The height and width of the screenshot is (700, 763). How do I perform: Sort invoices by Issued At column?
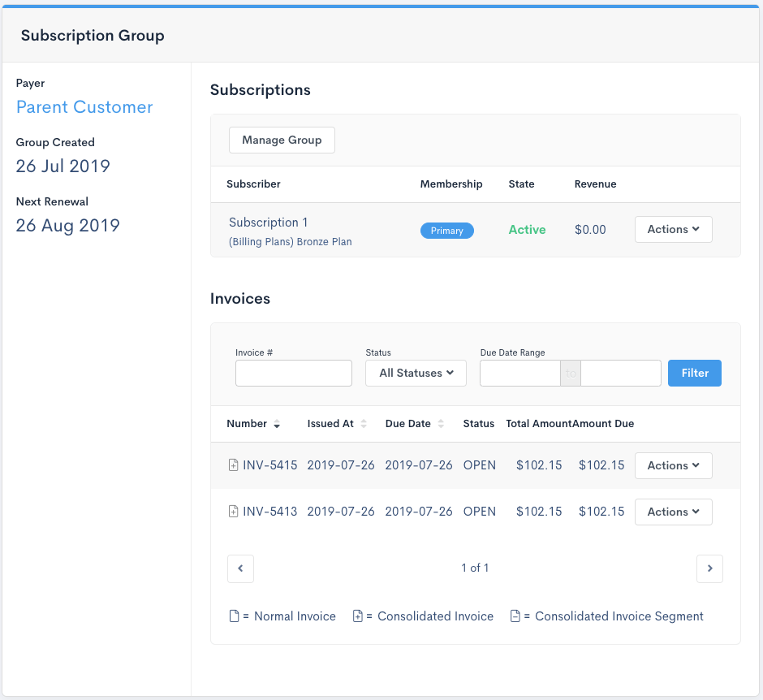(x=337, y=424)
